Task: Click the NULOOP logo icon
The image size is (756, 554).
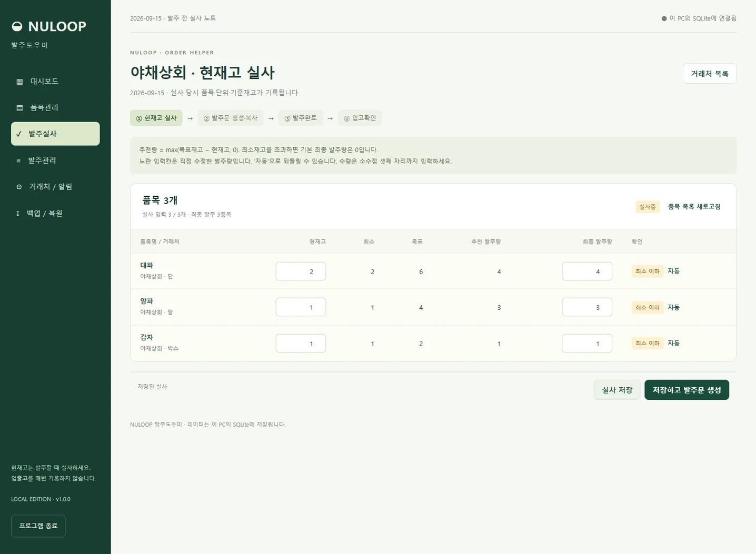Action: (17, 26)
